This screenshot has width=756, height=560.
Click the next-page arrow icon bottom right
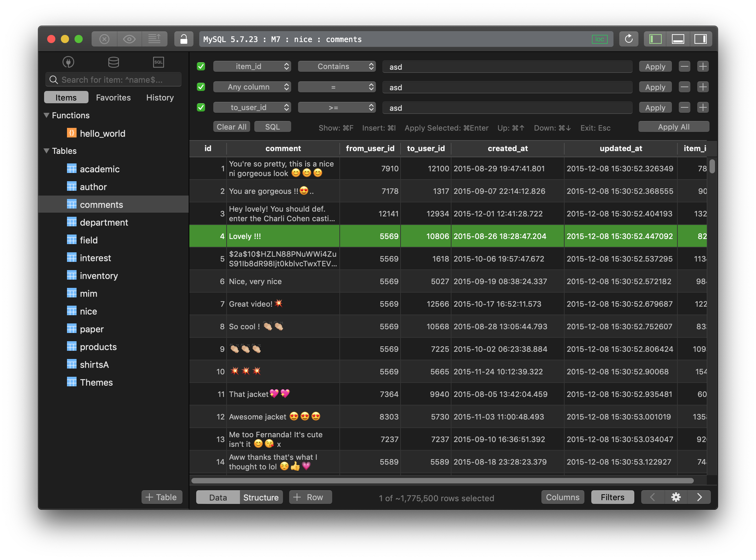pyautogui.click(x=699, y=497)
